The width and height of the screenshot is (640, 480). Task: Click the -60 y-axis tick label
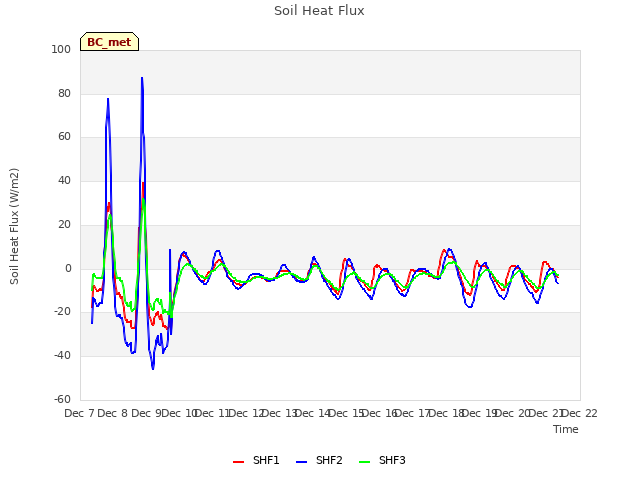(x=62, y=399)
